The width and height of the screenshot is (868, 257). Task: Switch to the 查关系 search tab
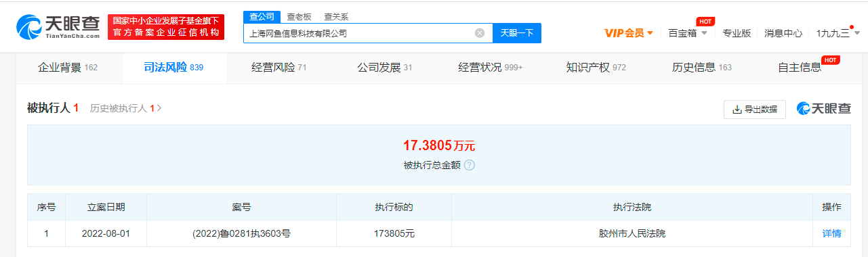click(x=336, y=17)
